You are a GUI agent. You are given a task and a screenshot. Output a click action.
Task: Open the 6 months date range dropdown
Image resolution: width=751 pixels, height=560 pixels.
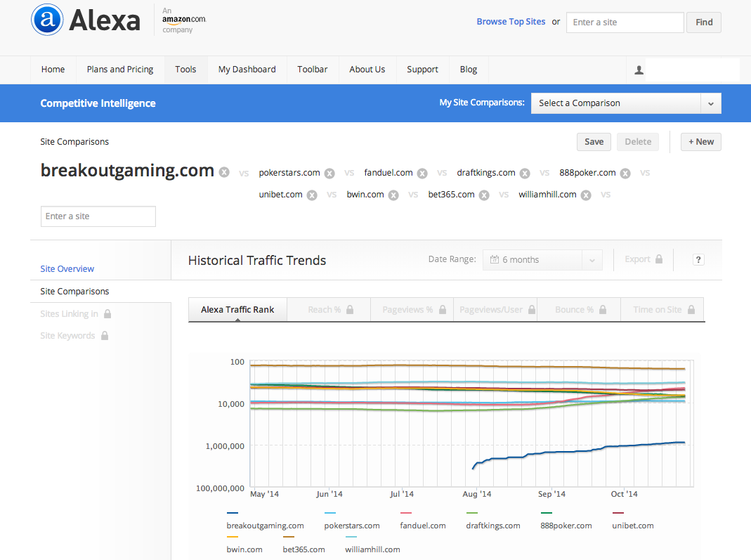click(542, 260)
